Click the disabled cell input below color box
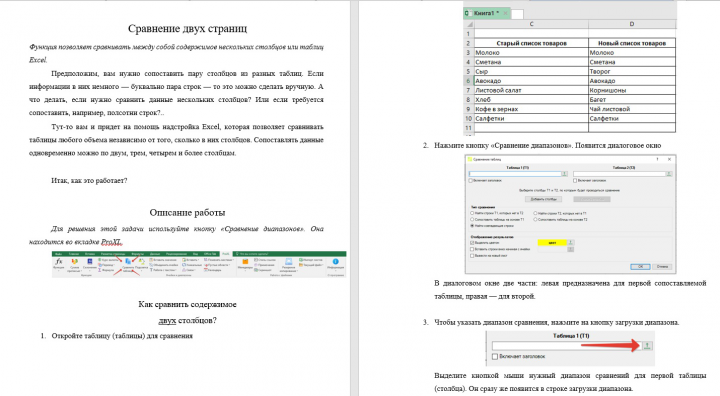Image resolution: width=720 pixels, height=396 pixels. pos(552,249)
